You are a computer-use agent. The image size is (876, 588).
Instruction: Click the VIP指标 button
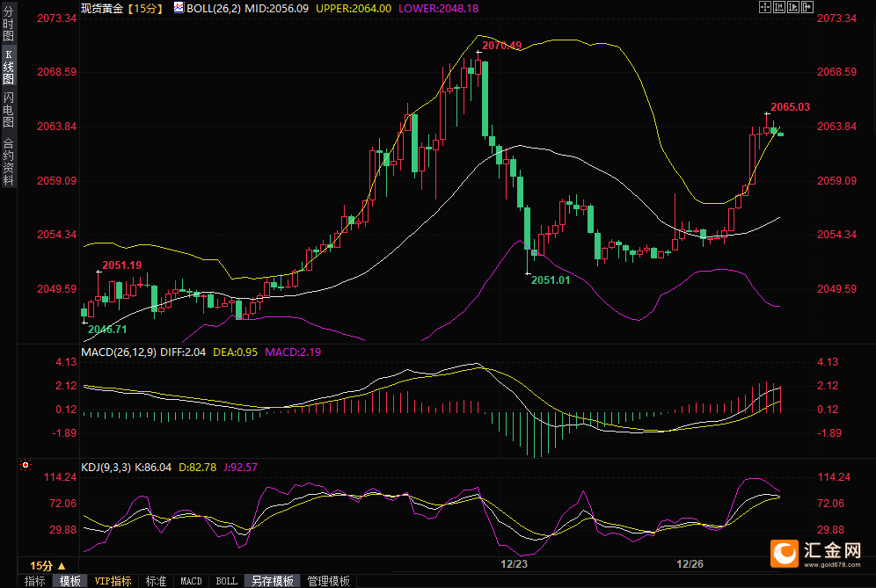pos(113,581)
